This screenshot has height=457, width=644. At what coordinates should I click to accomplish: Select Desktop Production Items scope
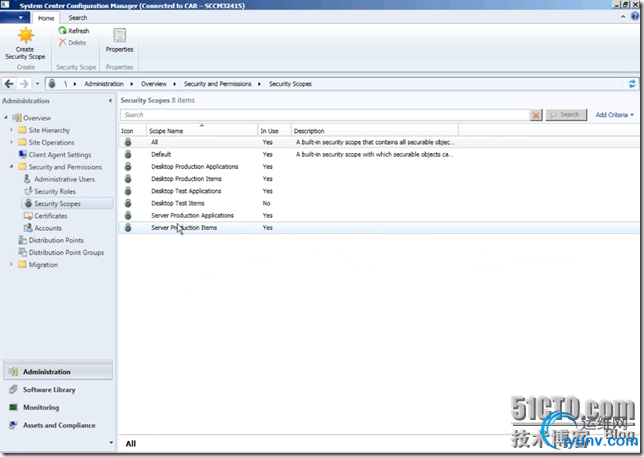click(x=379, y=179)
